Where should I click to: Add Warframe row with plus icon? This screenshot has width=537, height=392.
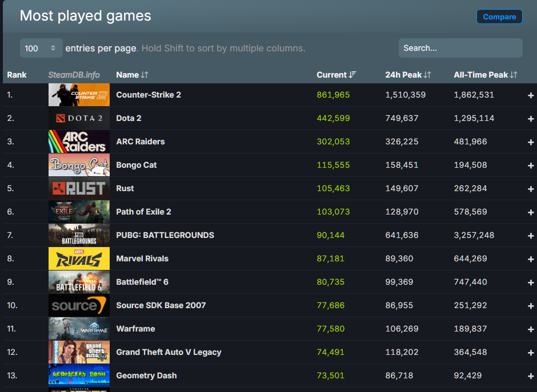531,329
